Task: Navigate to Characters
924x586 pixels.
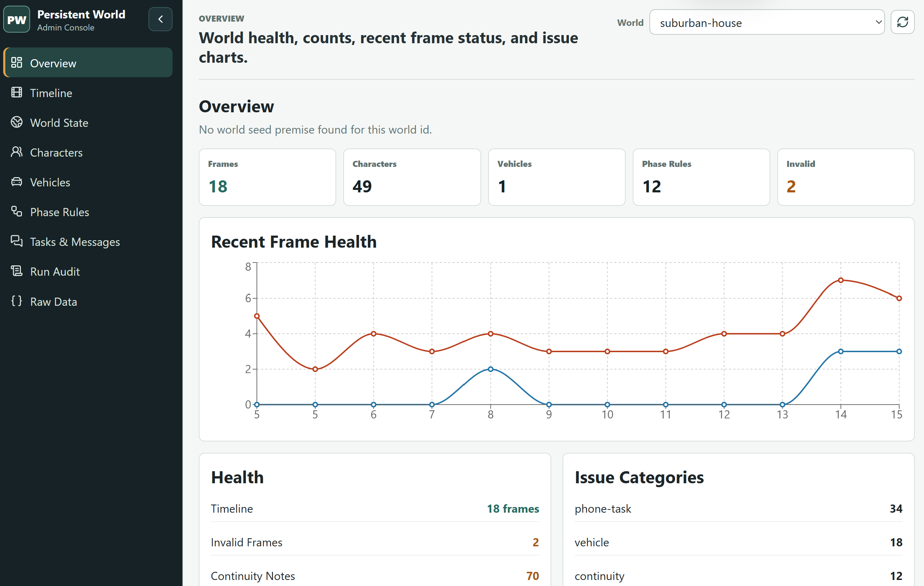Action: [88, 152]
